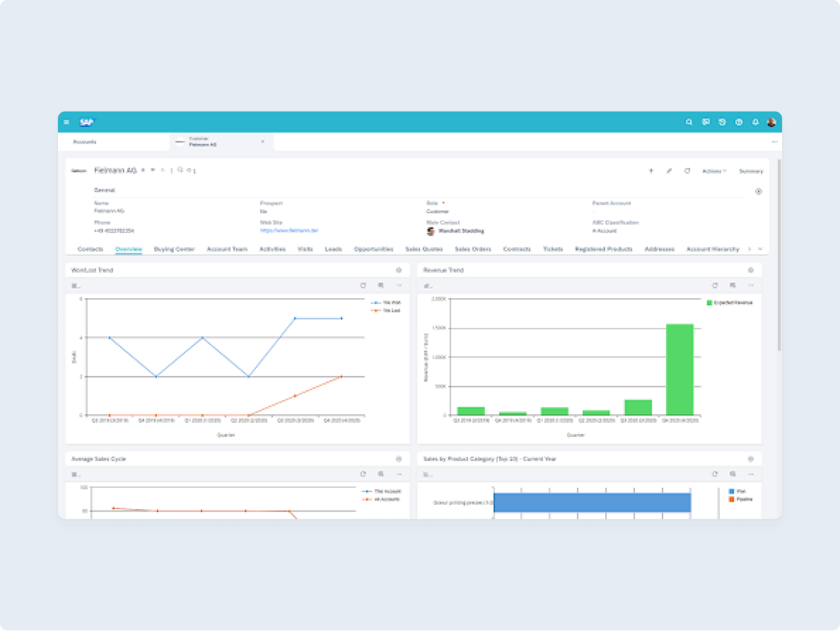
Task: Open the Tickets tab
Action: tap(553, 249)
